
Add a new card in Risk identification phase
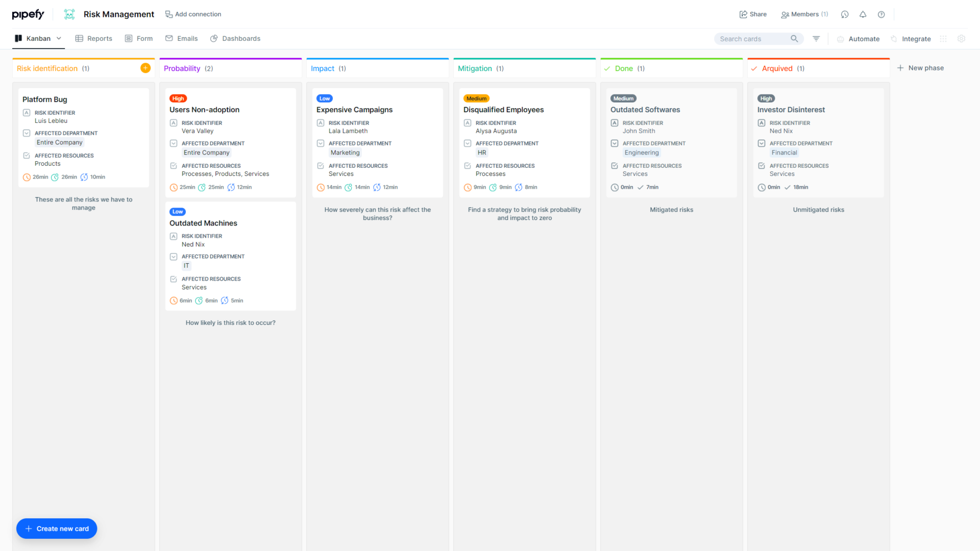click(145, 67)
